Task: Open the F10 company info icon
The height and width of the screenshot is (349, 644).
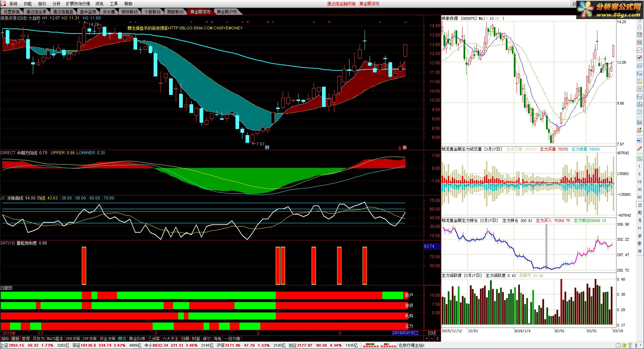Action: click(x=639, y=74)
